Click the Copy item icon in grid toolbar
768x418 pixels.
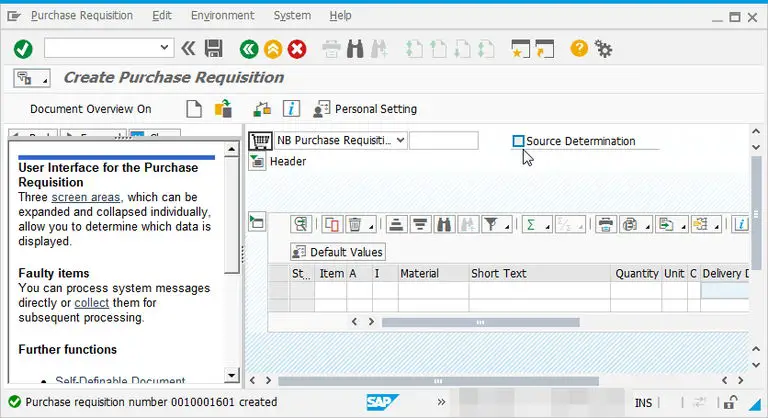tap(331, 224)
